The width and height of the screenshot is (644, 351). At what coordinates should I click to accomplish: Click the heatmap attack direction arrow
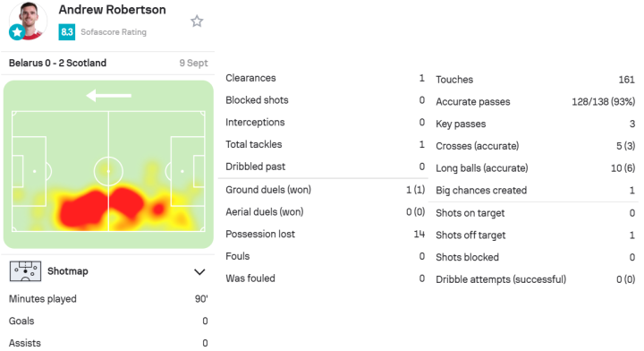pos(108,95)
